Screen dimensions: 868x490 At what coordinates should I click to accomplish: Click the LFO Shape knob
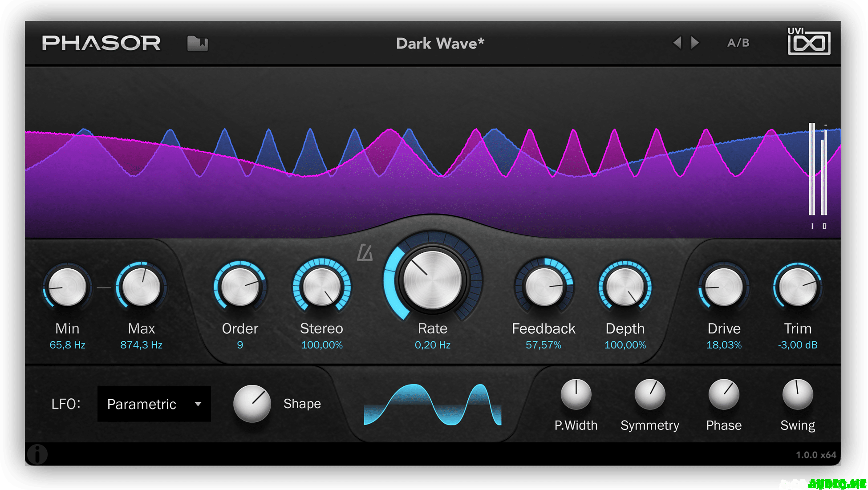click(252, 403)
